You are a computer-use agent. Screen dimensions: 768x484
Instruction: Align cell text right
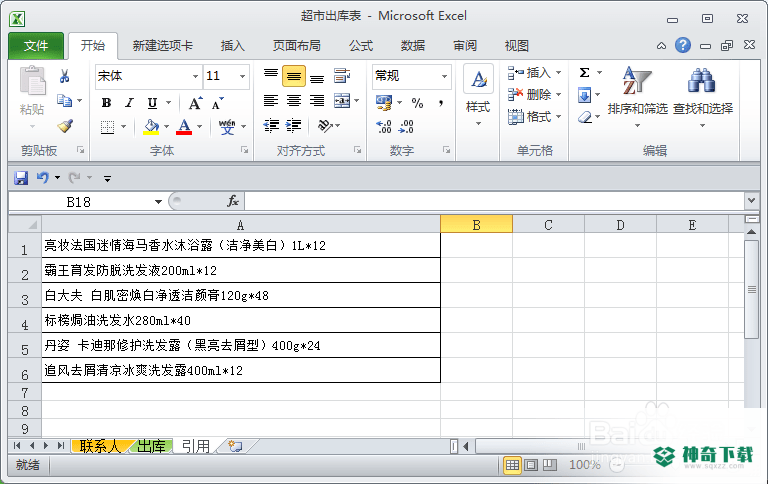[x=317, y=101]
